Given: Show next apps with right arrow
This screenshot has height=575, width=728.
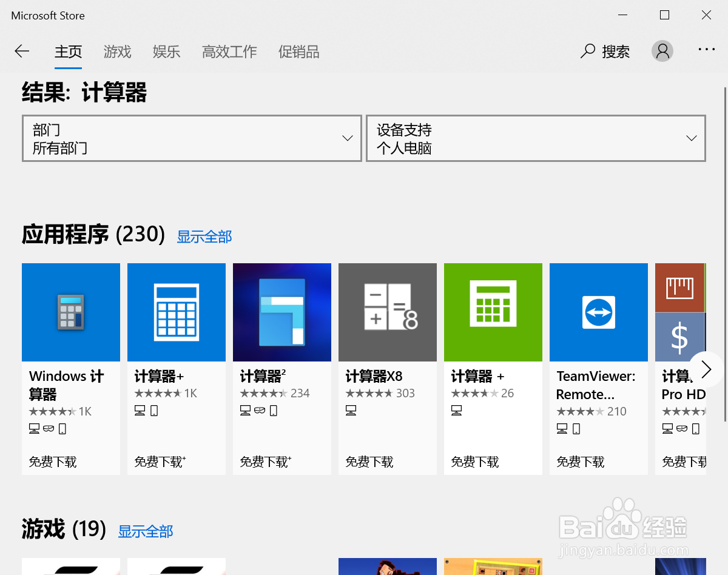Looking at the screenshot, I should [706, 369].
